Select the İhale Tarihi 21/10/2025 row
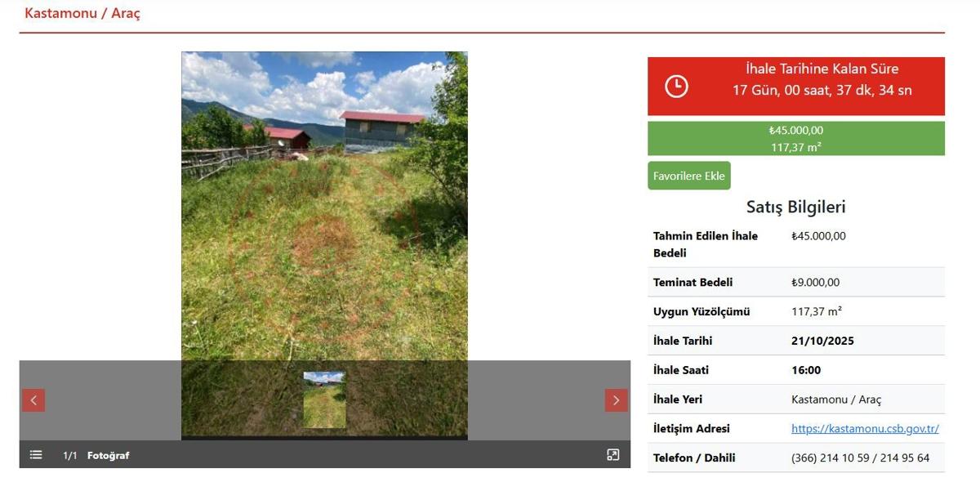This screenshot has height=491, width=980. pyautogui.click(x=796, y=341)
